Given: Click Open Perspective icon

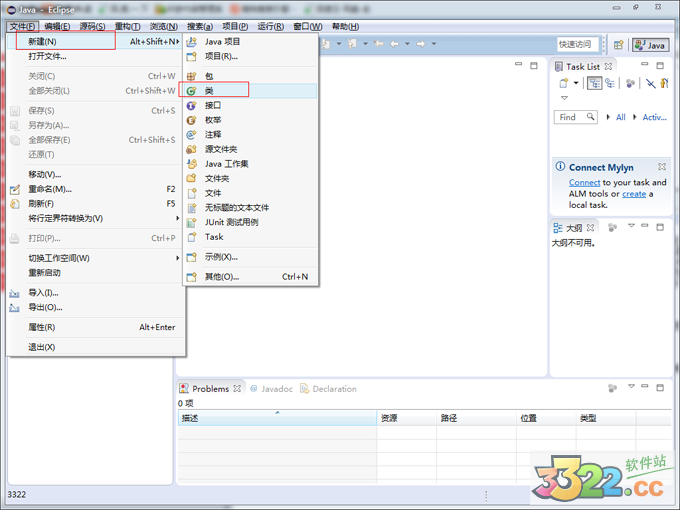Looking at the screenshot, I should coord(618,44).
